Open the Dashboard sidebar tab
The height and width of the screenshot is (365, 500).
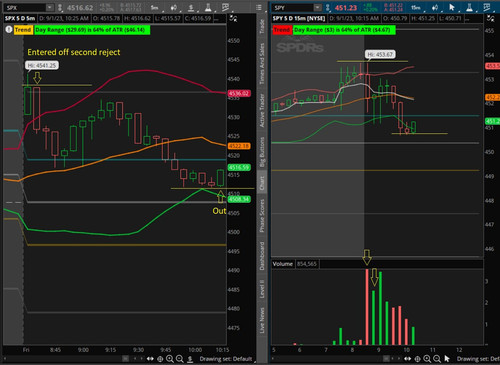point(262,256)
